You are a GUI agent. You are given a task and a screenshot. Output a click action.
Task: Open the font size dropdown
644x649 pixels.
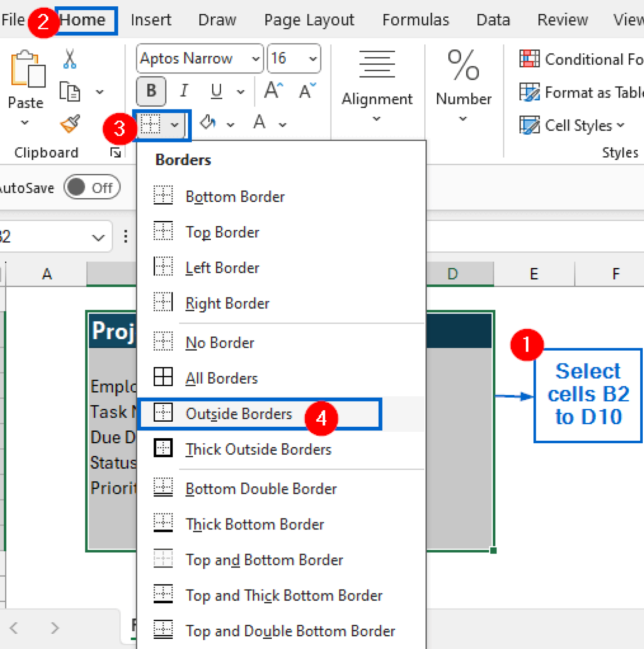pos(311,59)
